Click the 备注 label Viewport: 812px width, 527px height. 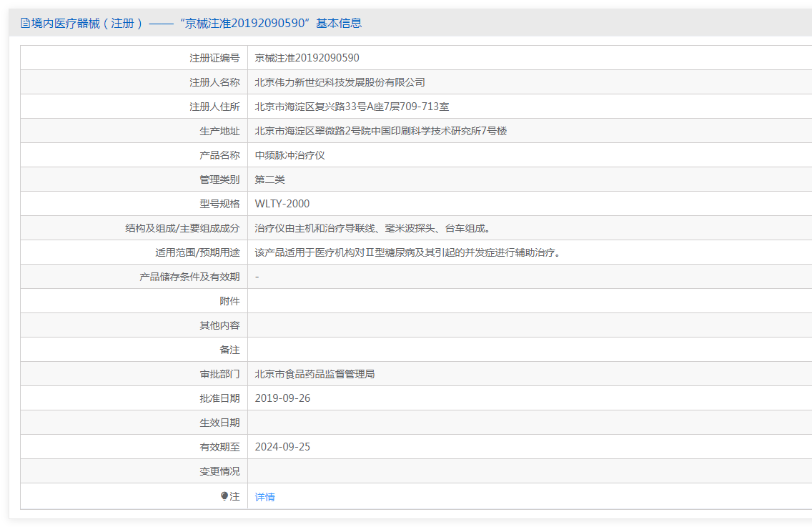click(229, 350)
